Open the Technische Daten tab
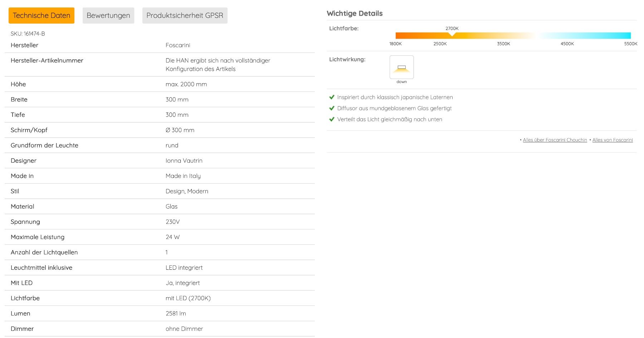 (42, 15)
